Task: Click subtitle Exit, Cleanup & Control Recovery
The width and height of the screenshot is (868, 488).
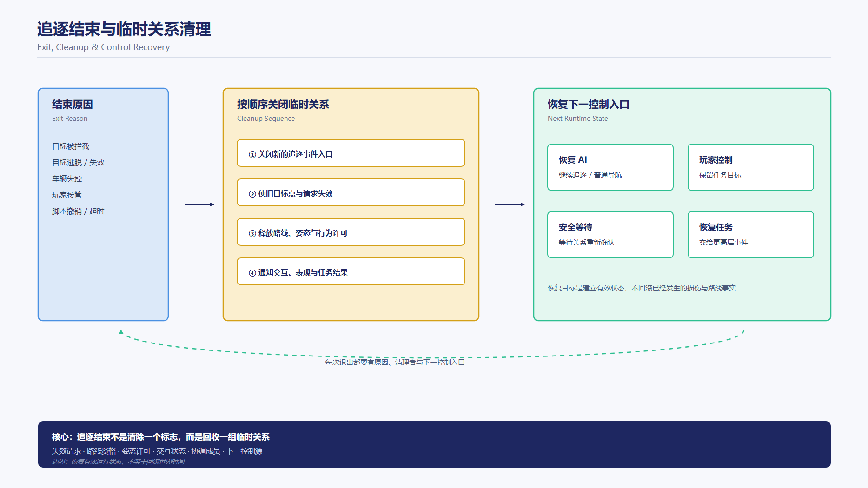Action: tap(104, 47)
